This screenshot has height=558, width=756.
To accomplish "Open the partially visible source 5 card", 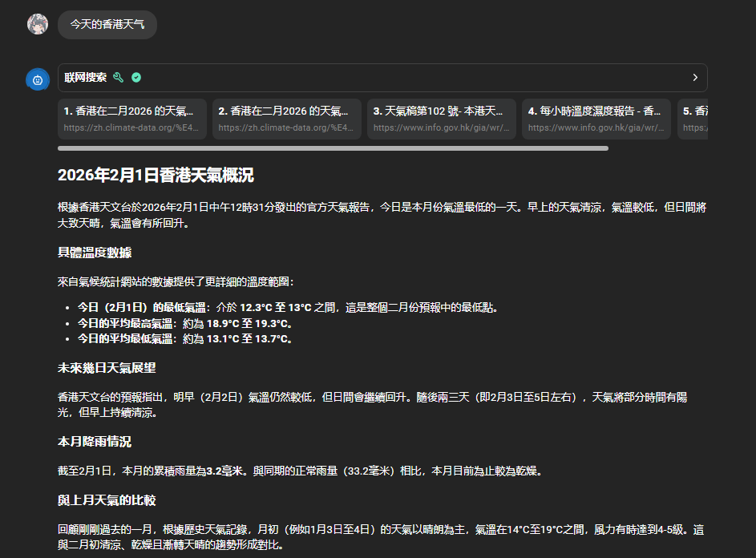I will pos(693,119).
